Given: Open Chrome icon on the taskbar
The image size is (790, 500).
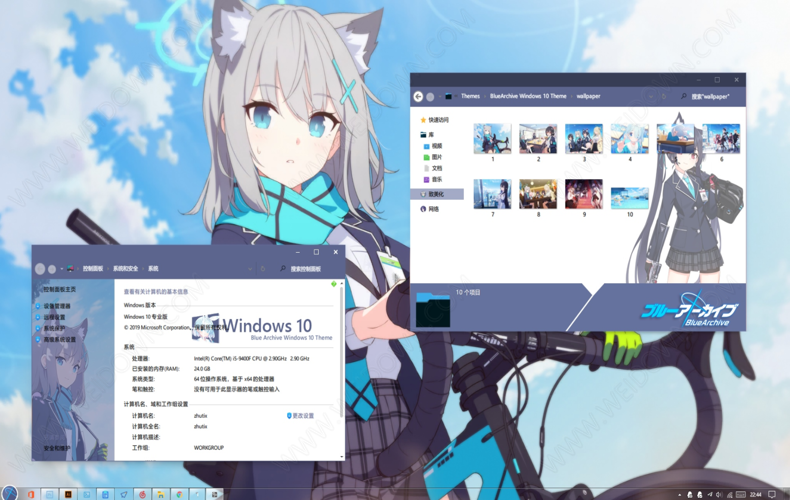Looking at the screenshot, I should pos(179,494).
